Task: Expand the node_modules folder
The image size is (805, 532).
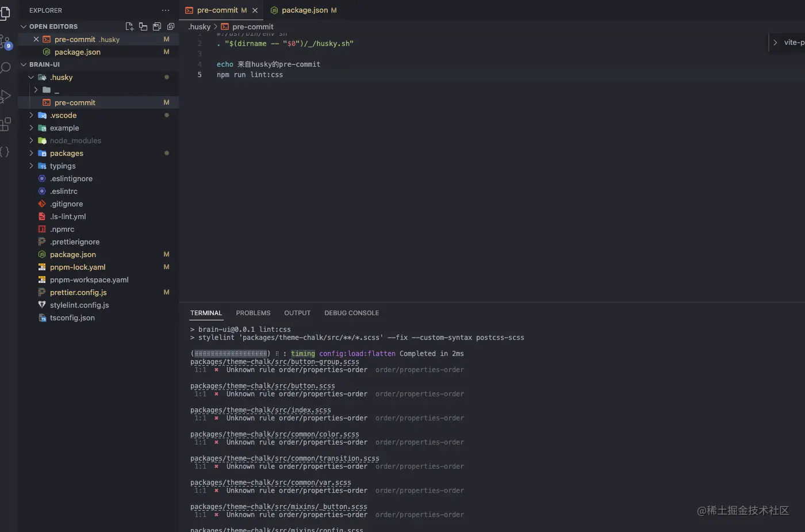Action: pos(31,140)
